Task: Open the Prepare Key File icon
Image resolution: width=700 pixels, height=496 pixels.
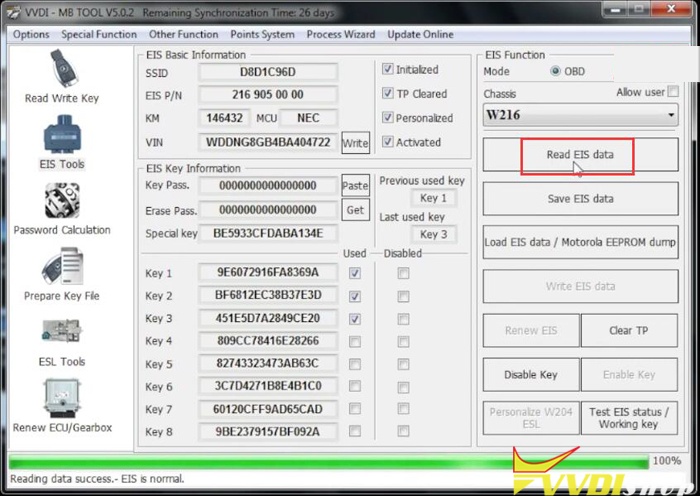Action: [63, 266]
